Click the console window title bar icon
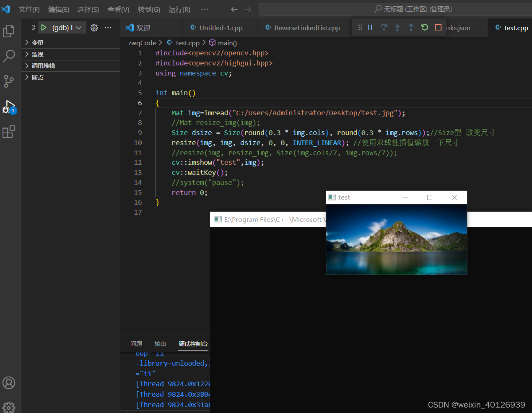This screenshot has width=532, height=413. pyautogui.click(x=218, y=219)
